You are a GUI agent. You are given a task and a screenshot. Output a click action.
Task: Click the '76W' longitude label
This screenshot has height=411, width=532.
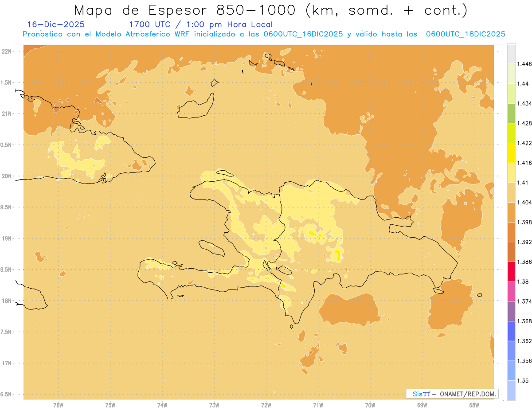pyautogui.click(x=58, y=405)
